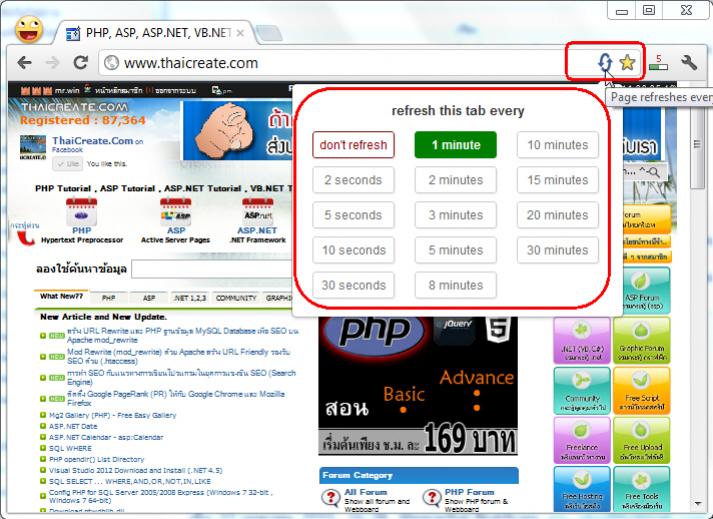The height and width of the screenshot is (519, 713).
Task: Bookmark the page with the star icon
Action: 627,62
